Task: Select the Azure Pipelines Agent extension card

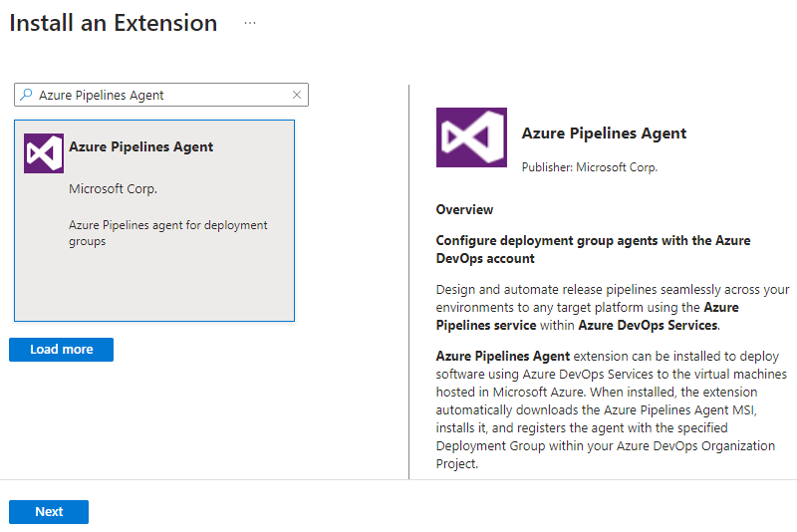Action: (x=154, y=220)
